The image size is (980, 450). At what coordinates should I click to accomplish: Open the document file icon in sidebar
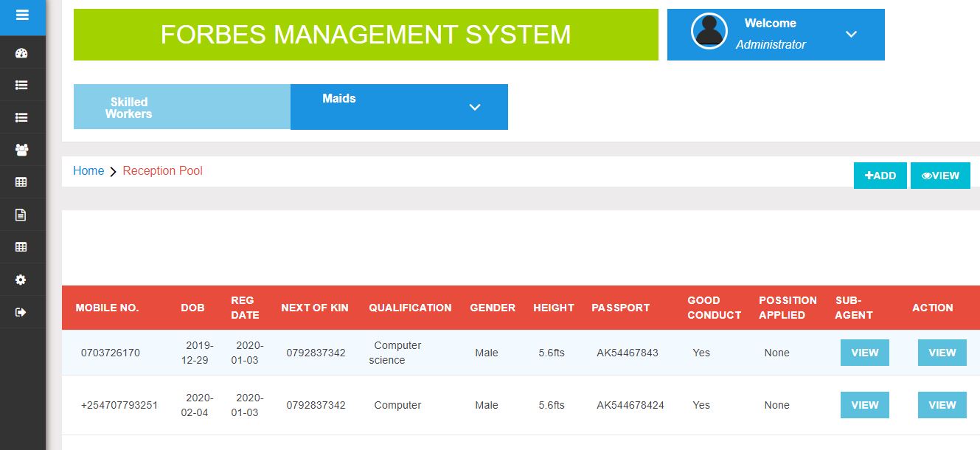point(21,215)
